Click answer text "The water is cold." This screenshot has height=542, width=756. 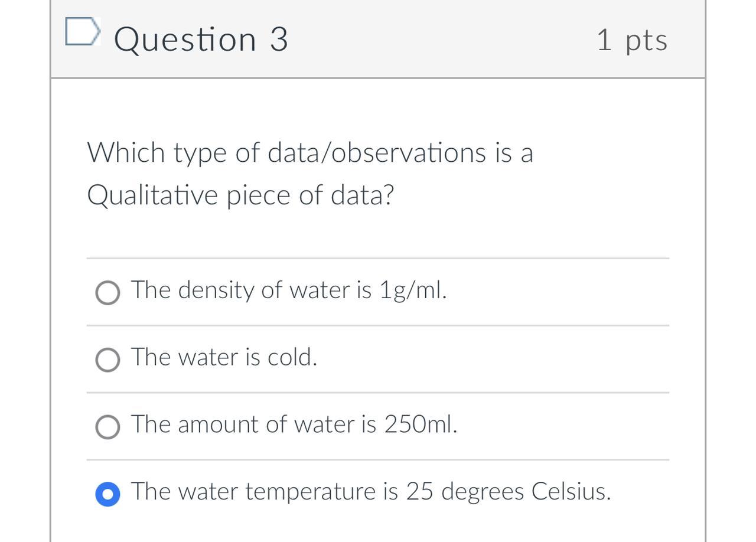coord(224,357)
